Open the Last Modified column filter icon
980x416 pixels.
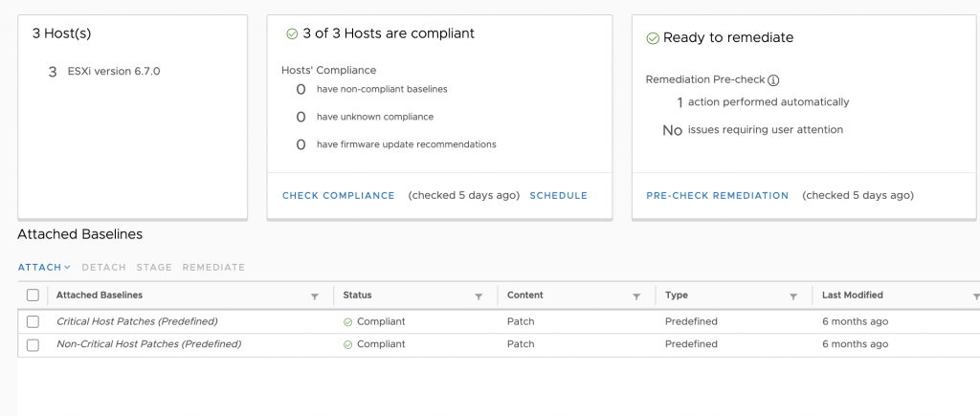click(975, 296)
